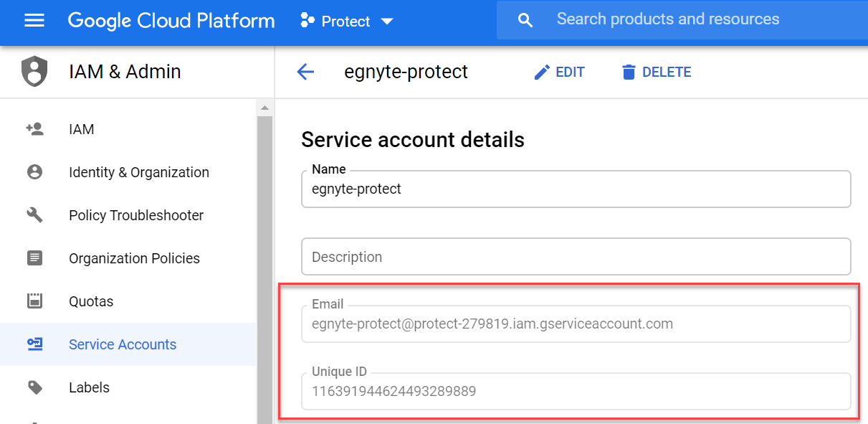Click the Identity & Organization person icon

click(x=34, y=172)
